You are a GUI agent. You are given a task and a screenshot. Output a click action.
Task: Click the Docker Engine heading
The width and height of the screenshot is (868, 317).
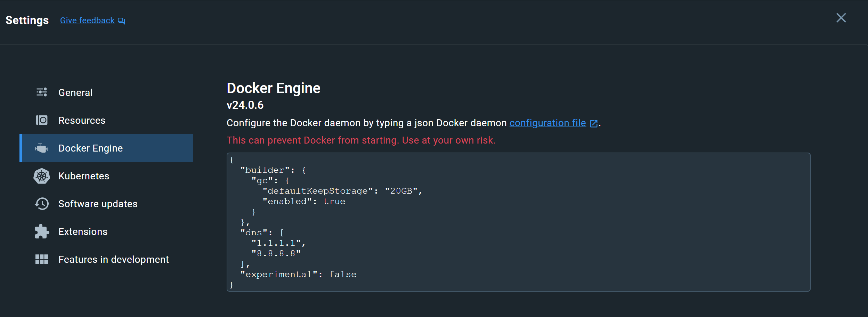click(274, 88)
